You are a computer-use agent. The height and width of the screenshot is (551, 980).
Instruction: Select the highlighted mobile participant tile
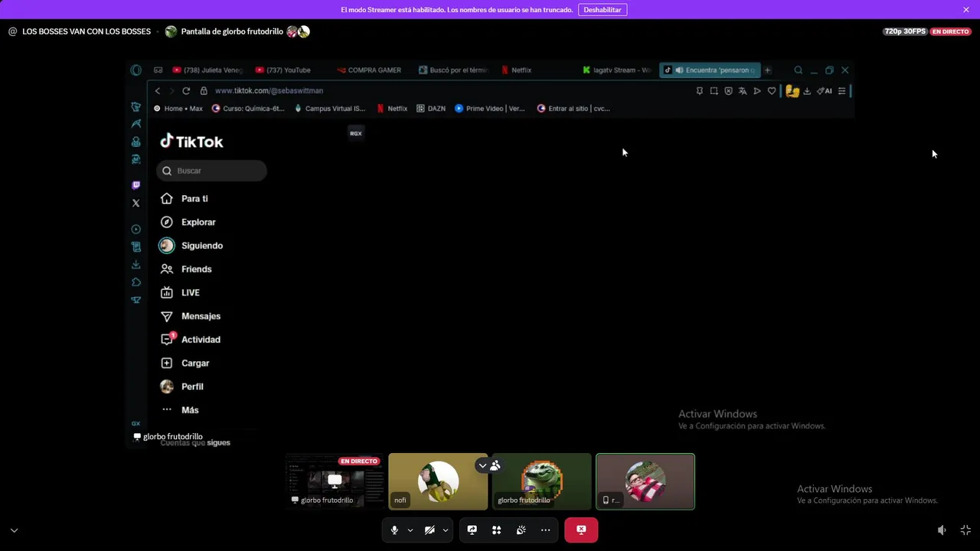(x=645, y=481)
